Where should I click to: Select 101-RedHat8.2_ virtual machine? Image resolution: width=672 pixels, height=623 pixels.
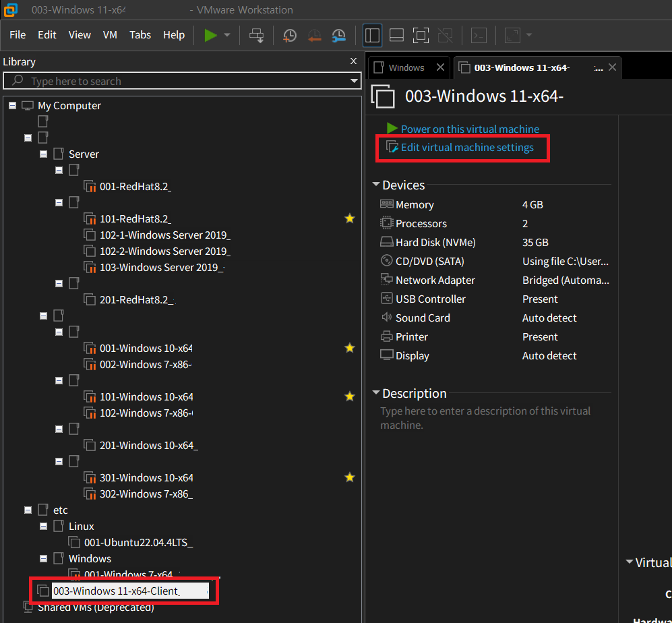click(x=135, y=218)
